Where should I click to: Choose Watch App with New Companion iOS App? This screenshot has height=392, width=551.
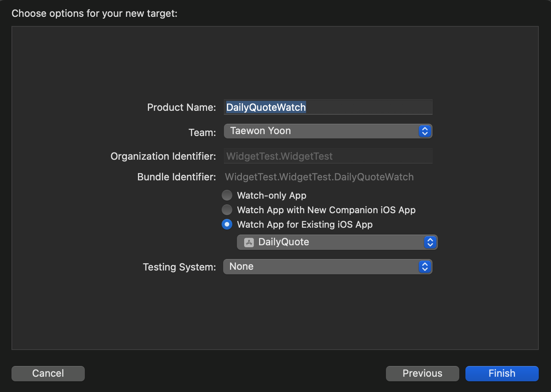[227, 210]
